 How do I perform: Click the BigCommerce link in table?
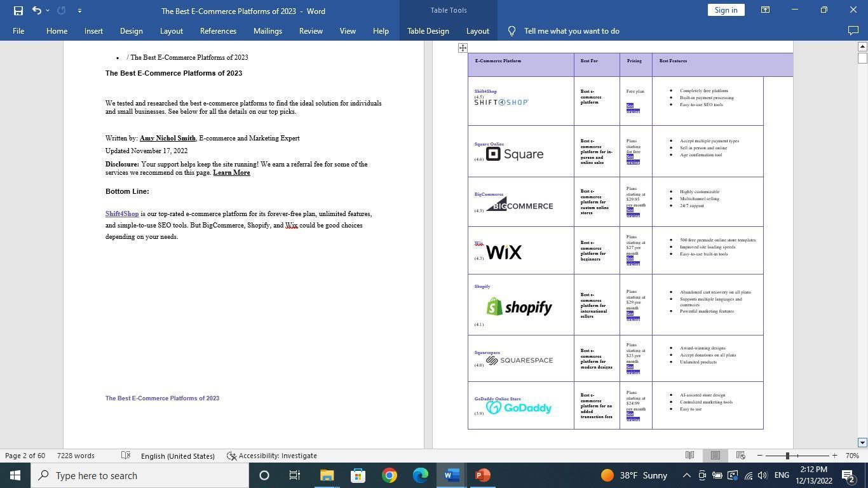point(489,194)
